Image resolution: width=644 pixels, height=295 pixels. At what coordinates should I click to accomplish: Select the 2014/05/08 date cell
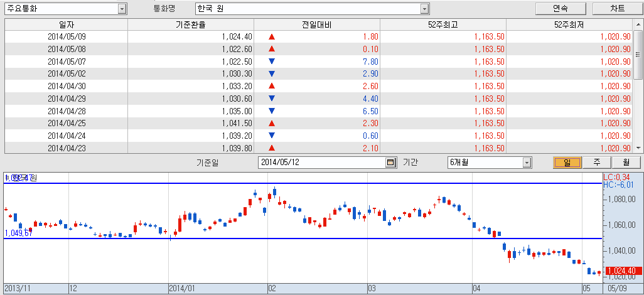pyautogui.click(x=67, y=49)
